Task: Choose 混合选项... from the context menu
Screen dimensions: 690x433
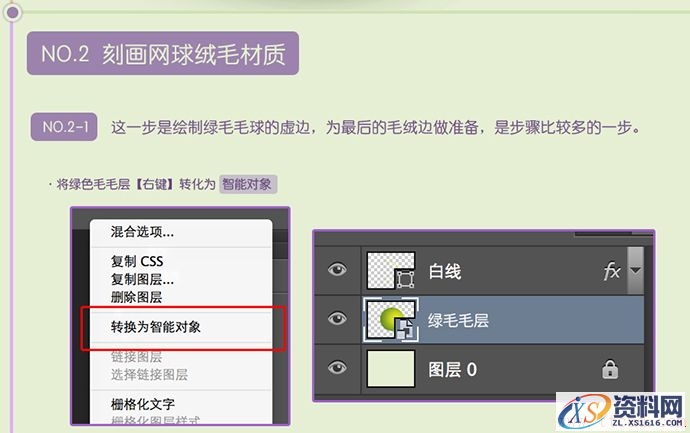Action: (x=142, y=231)
